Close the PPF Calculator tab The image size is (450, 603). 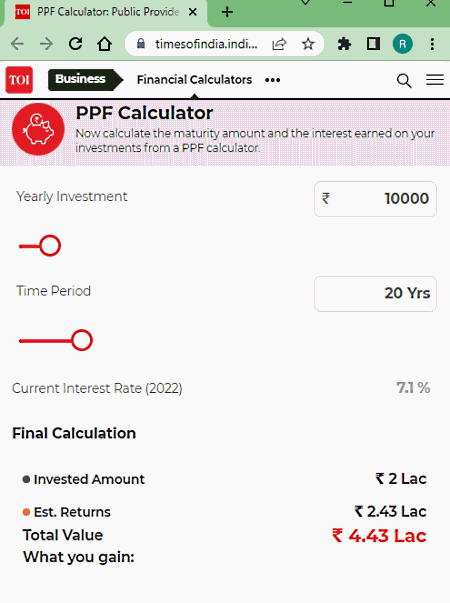click(x=193, y=12)
